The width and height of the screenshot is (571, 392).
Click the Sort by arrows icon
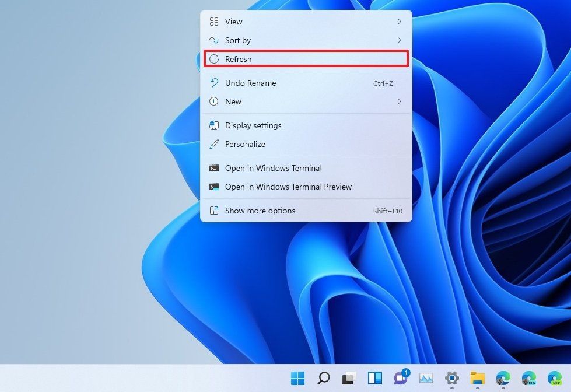215,40
